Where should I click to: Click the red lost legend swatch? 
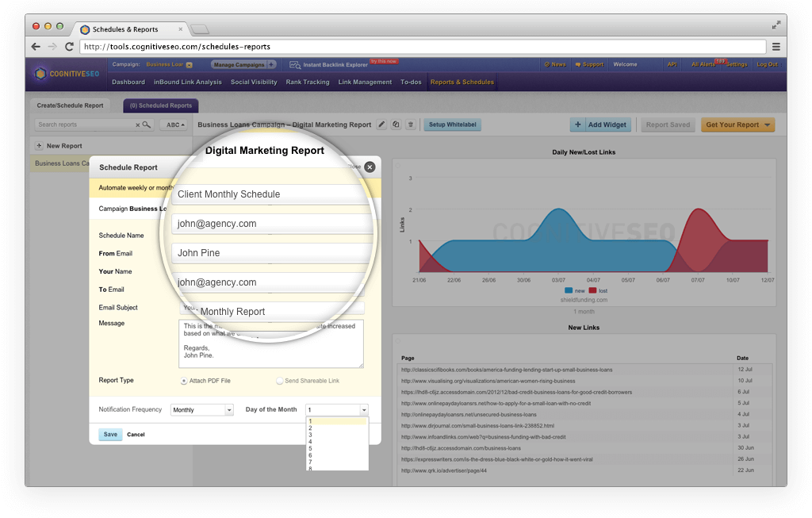pyautogui.click(x=593, y=291)
